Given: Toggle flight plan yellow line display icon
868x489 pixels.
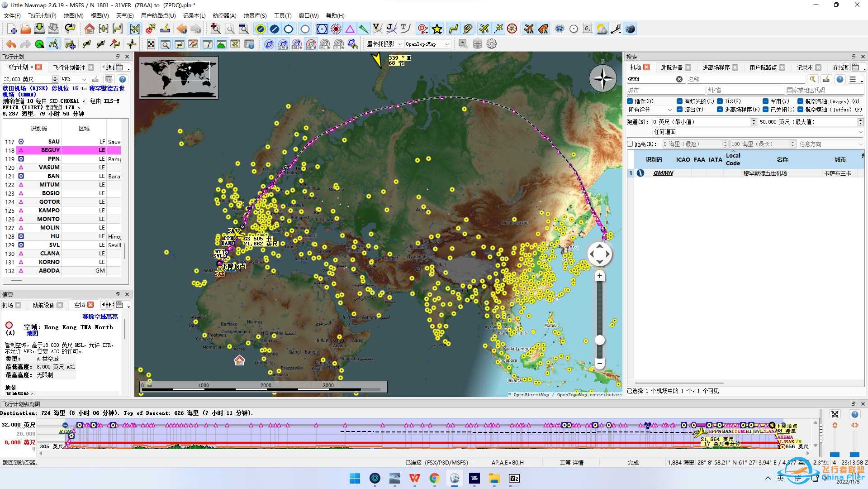Looking at the screenshot, I should (453, 29).
